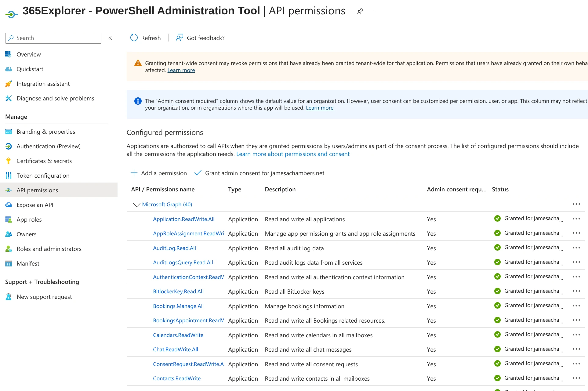Open AppRoleAssignment.ReadWrite permission link
Screen dimensions: 588x391
click(188, 234)
